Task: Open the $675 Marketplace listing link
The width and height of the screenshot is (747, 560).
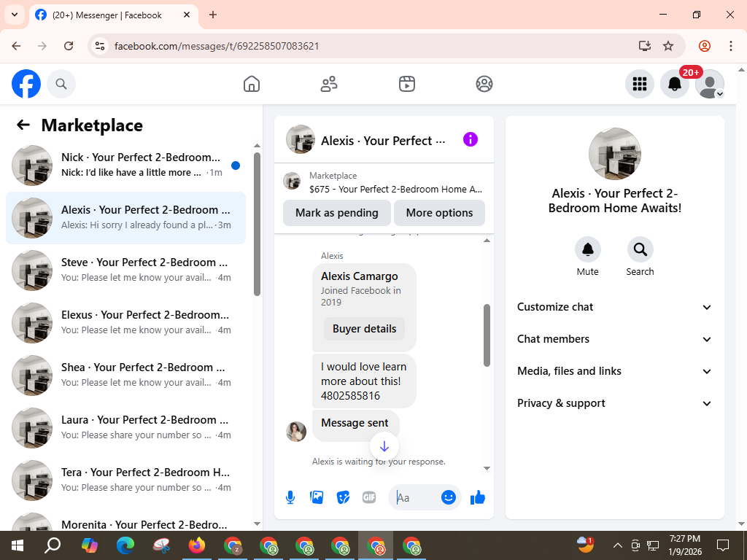Action: point(384,182)
